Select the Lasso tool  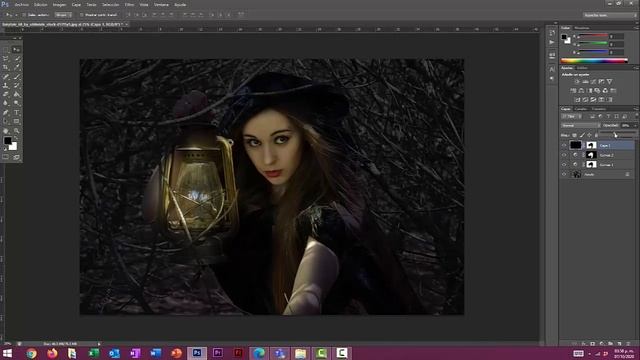[6, 59]
